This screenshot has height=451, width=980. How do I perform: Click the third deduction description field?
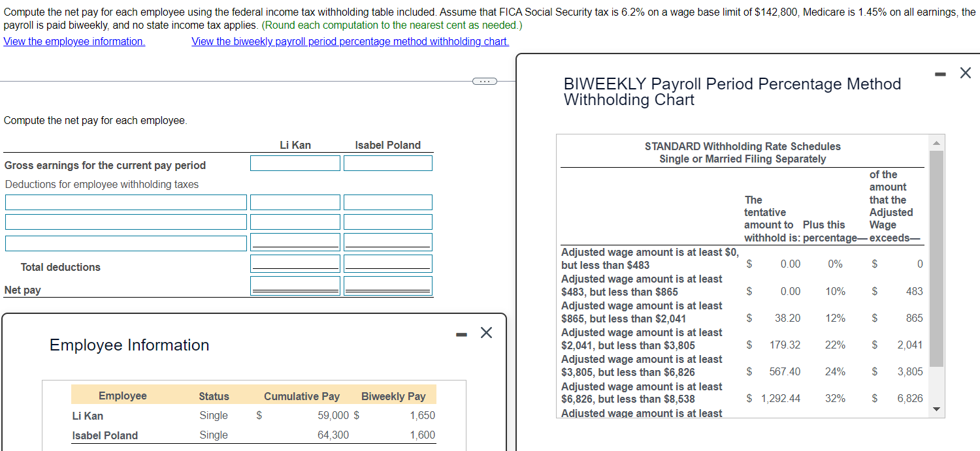click(125, 242)
